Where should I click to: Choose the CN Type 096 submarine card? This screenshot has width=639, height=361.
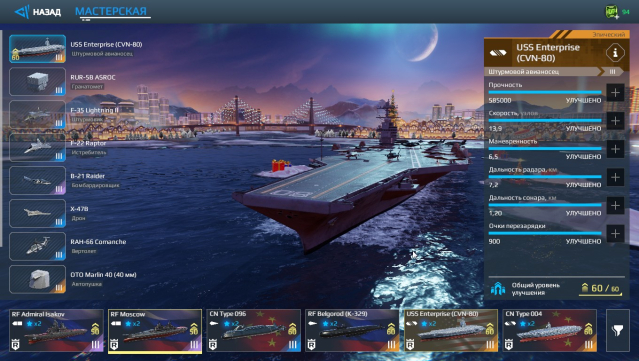(x=253, y=330)
